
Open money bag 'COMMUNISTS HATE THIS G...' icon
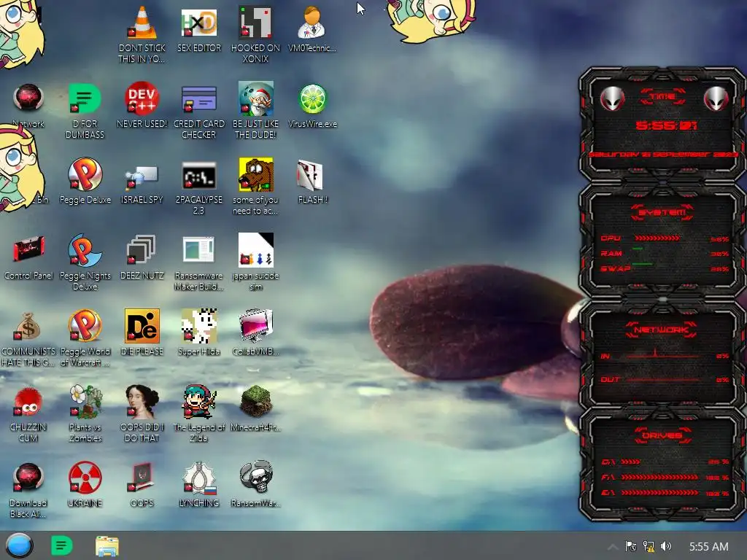[x=28, y=326]
